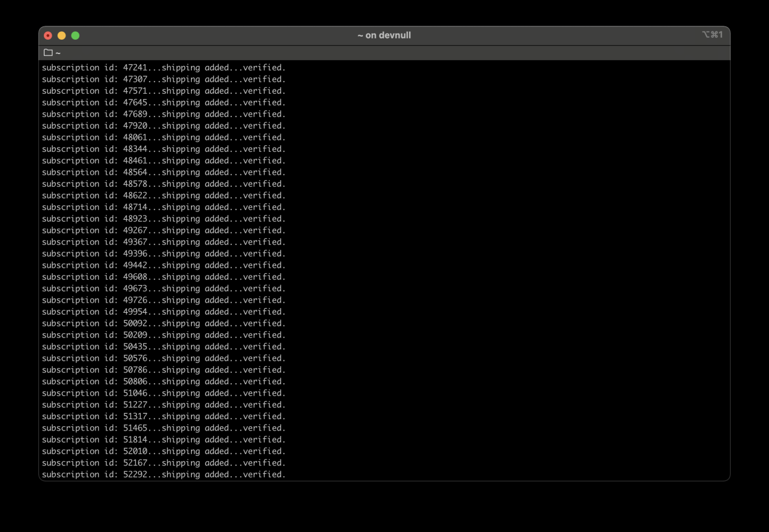Click the green zoom window button
The height and width of the screenshot is (532, 769).
point(75,35)
